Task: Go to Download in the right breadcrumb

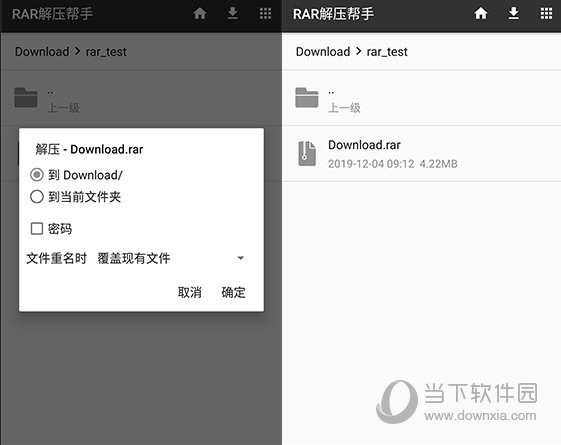Action: tap(323, 52)
